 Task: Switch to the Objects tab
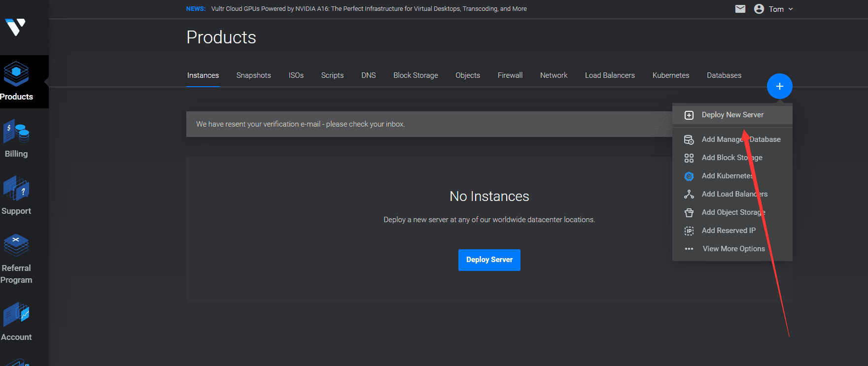[468, 75]
